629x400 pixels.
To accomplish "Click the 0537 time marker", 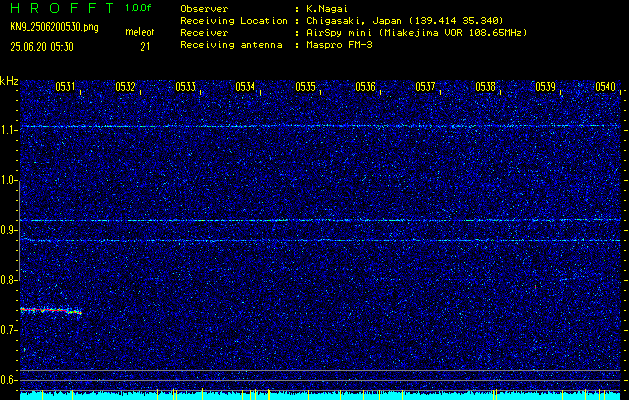I will [425, 87].
